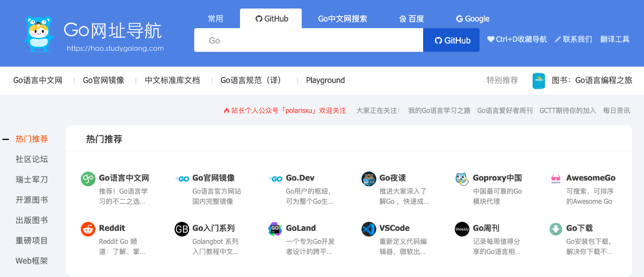Select Web框架 in the sidebar
Screen dimensions: 644x277
tap(32, 261)
